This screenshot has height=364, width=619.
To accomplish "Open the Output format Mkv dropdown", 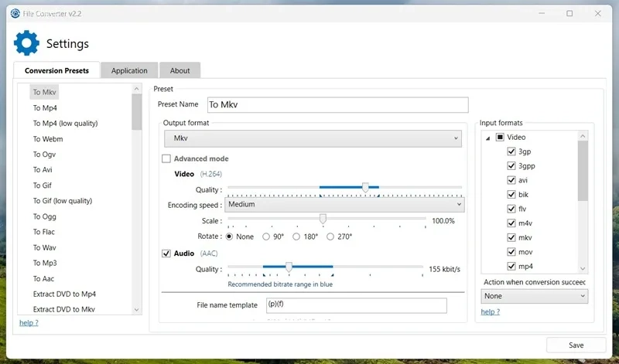I will 313,138.
